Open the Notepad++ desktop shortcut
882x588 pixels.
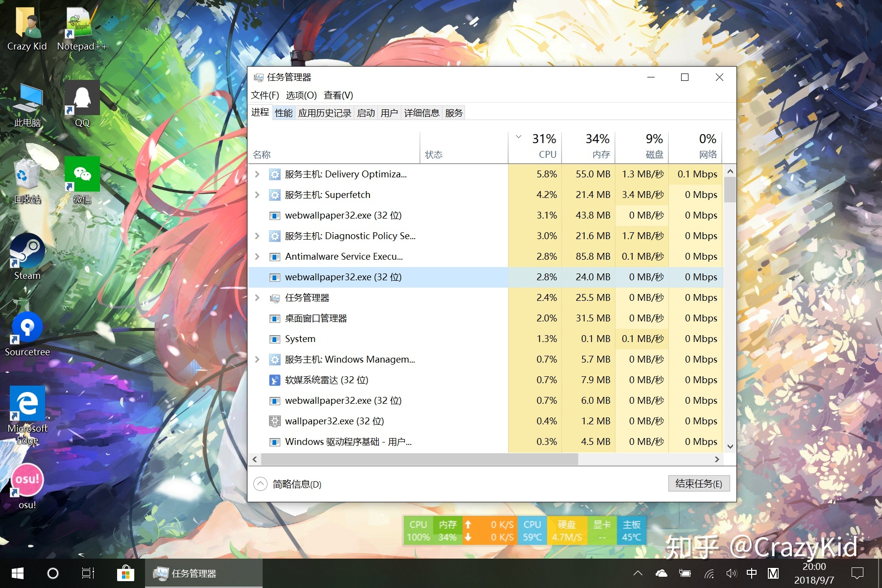[x=80, y=24]
